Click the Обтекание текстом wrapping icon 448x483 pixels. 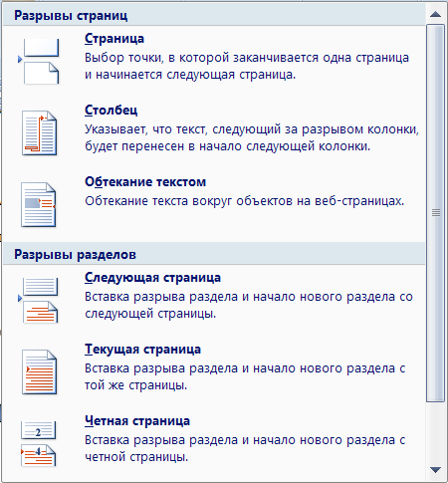coord(39,205)
